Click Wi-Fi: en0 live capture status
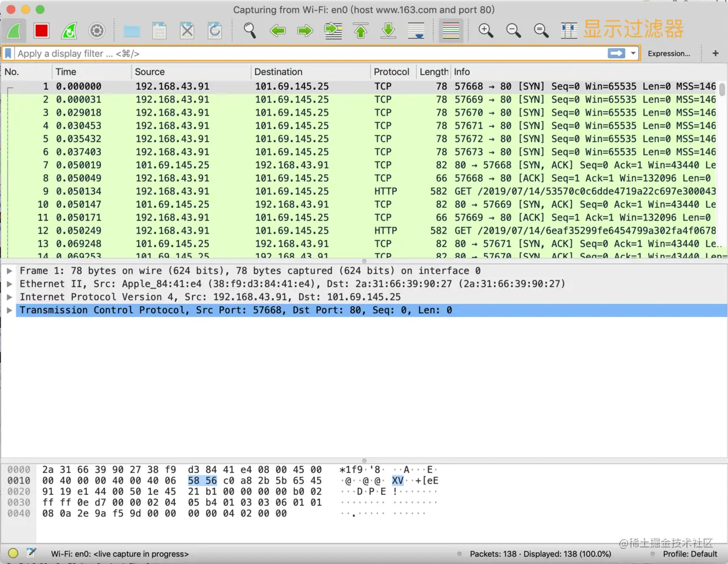The width and height of the screenshot is (728, 564). (x=120, y=554)
